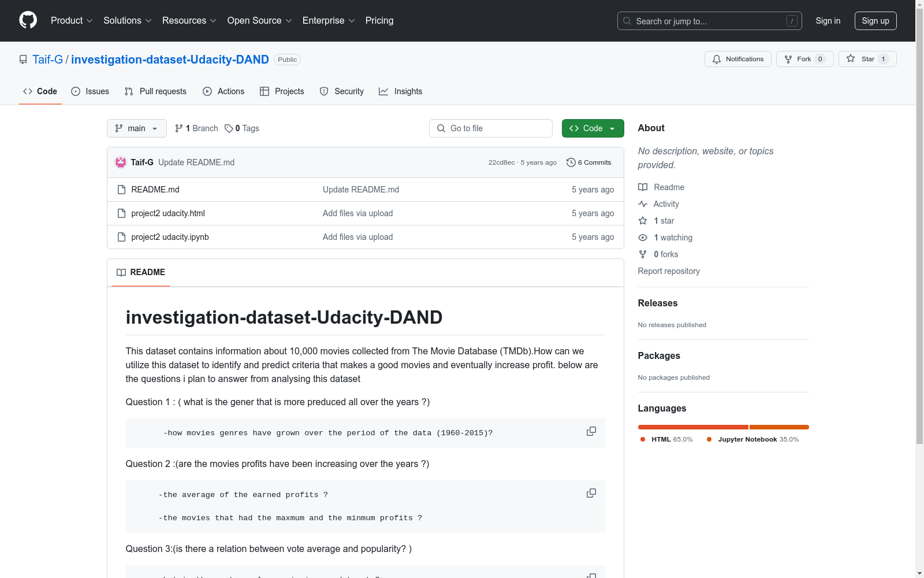Click the Activity pulse icon
Screen dimensions: 924x578
tap(643, 204)
